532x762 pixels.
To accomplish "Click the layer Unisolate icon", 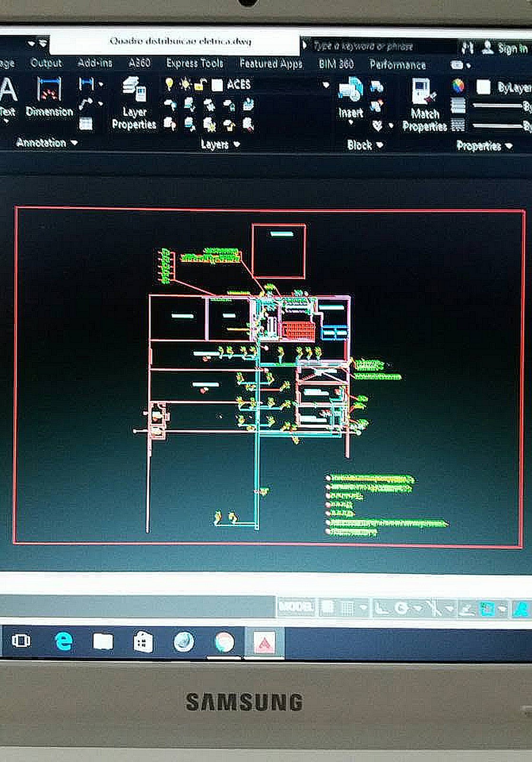I will [189, 124].
